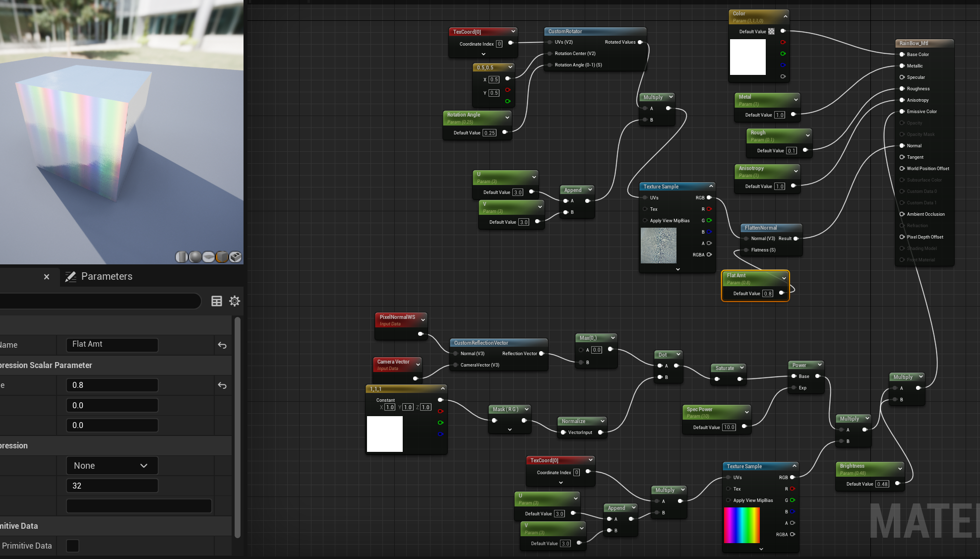980x559 pixels.
Task: Select cylinder preview mesh icon
Action: [x=182, y=256]
